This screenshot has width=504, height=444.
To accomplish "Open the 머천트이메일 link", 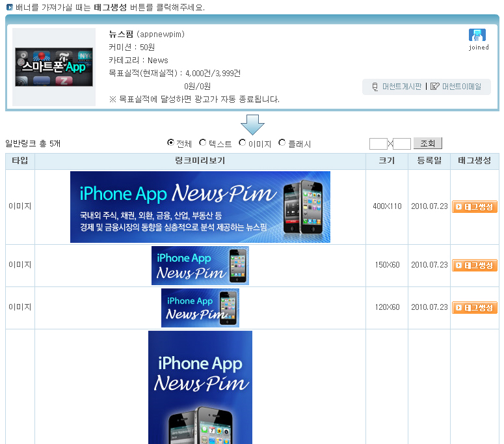I will pyautogui.click(x=462, y=87).
